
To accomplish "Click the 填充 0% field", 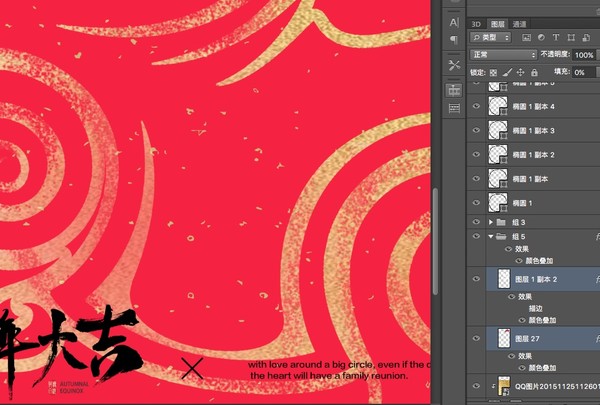I will point(584,72).
